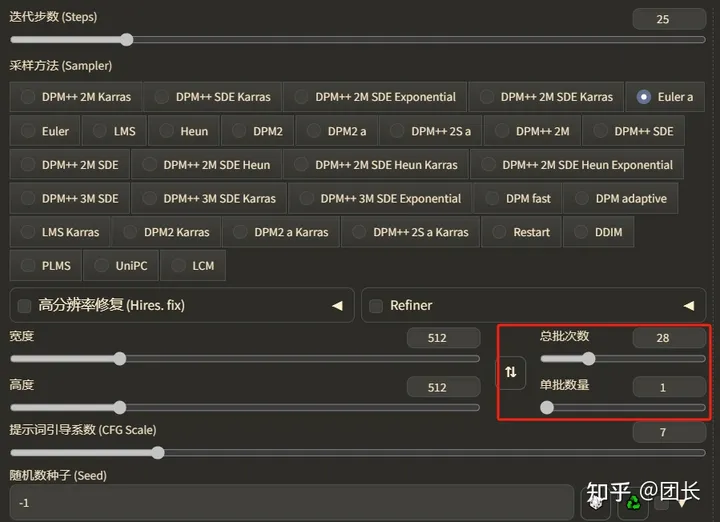Viewport: 720px width, 522px height.
Task: Select plain DPM++ SDE sampler
Action: tap(634, 131)
